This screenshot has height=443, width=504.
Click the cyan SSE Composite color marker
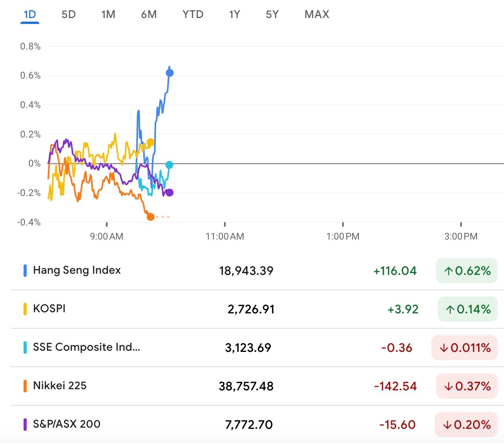click(x=25, y=348)
